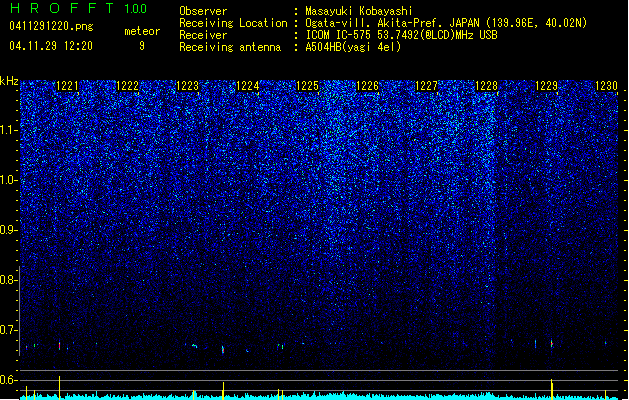Click the tall yellow intensity spike just before 1221
629x400 pixels.
click(x=59, y=388)
